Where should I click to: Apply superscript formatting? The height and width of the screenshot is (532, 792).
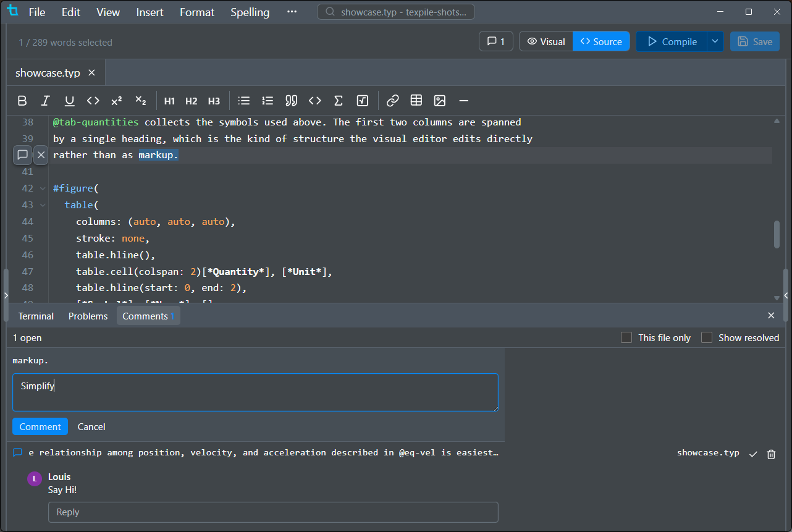117,101
